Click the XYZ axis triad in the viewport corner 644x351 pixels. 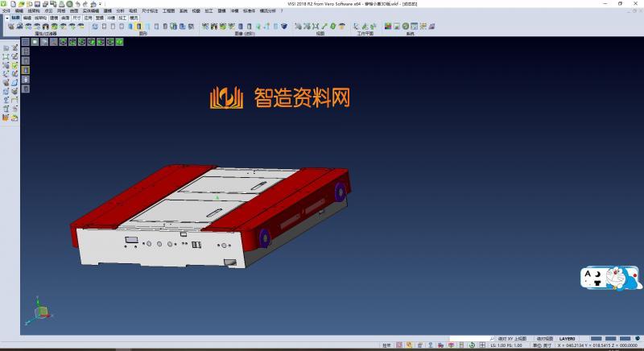pyautogui.click(x=39, y=312)
